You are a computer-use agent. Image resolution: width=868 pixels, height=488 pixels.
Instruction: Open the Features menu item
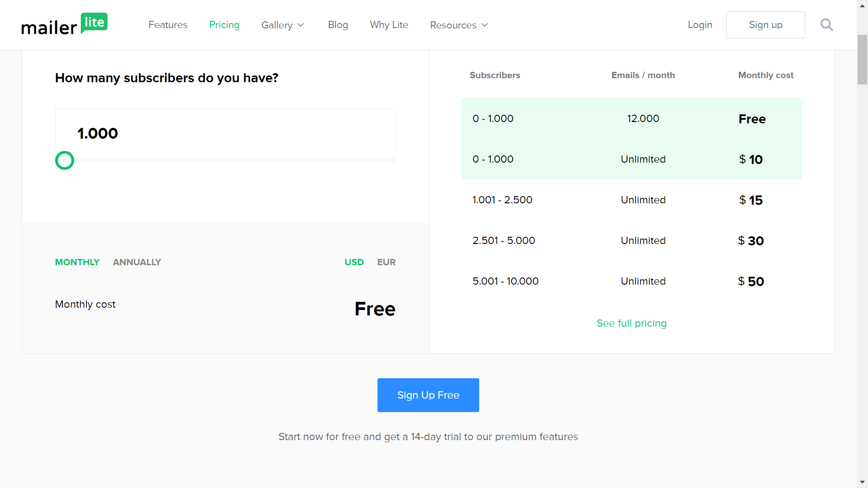click(168, 25)
